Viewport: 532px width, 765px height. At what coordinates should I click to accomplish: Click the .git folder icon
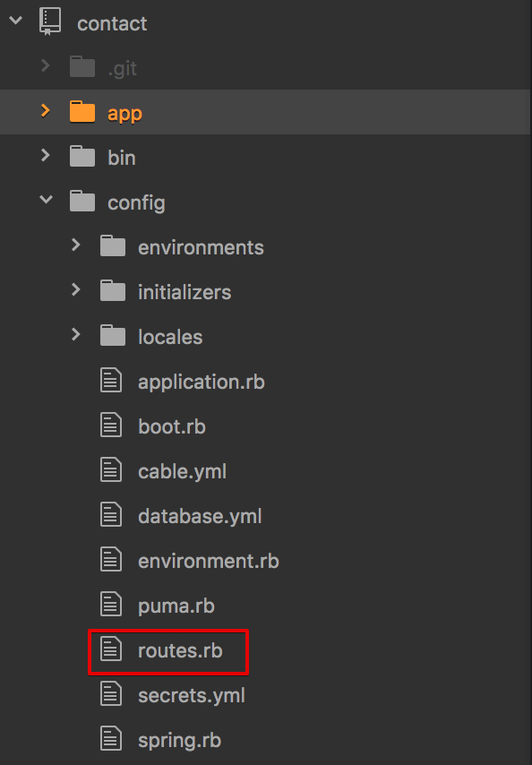coord(82,66)
